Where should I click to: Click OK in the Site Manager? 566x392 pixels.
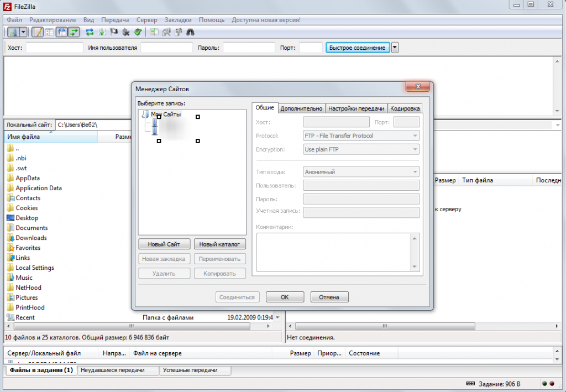coord(285,297)
